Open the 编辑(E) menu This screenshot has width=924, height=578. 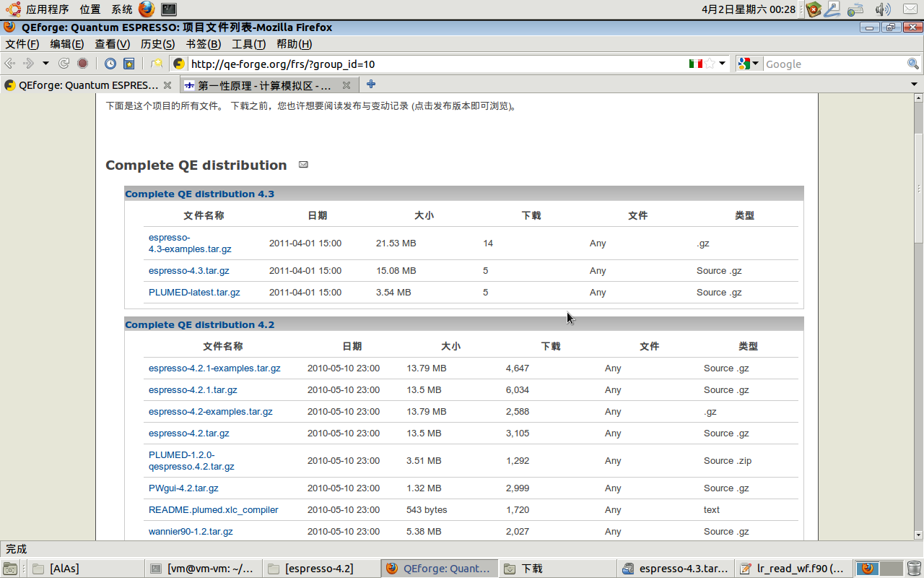click(x=67, y=44)
